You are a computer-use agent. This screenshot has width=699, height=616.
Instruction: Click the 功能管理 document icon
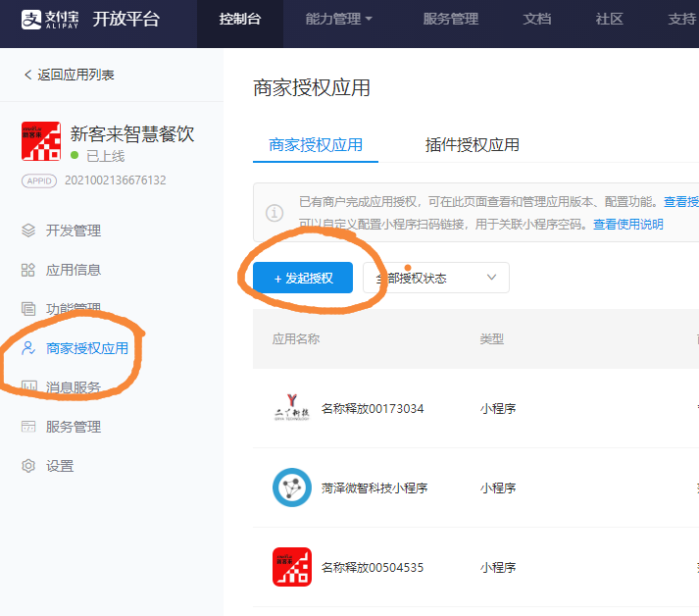[28, 309]
